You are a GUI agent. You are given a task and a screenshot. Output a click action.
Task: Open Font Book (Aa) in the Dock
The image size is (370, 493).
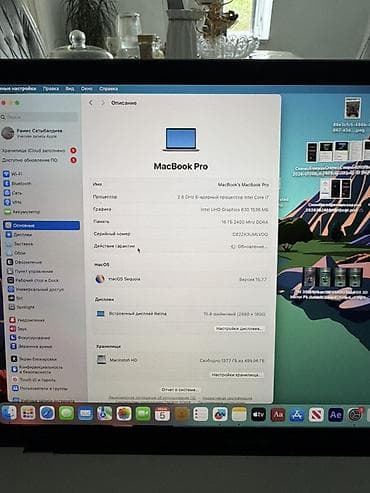click(x=278, y=415)
